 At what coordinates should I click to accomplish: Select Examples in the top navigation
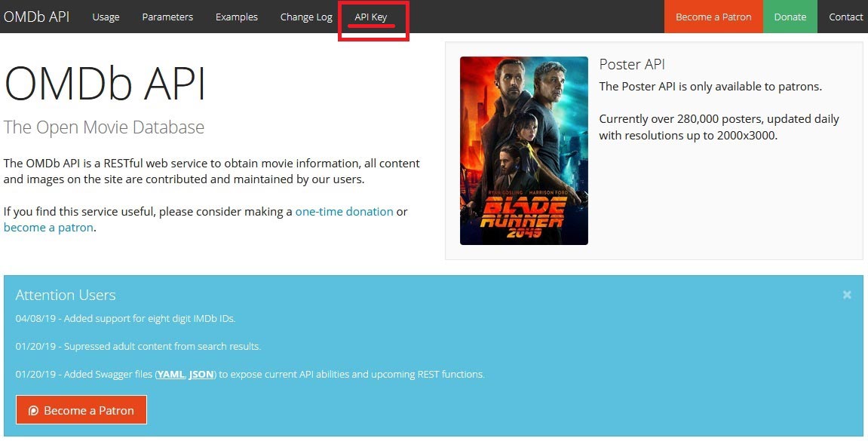click(236, 17)
